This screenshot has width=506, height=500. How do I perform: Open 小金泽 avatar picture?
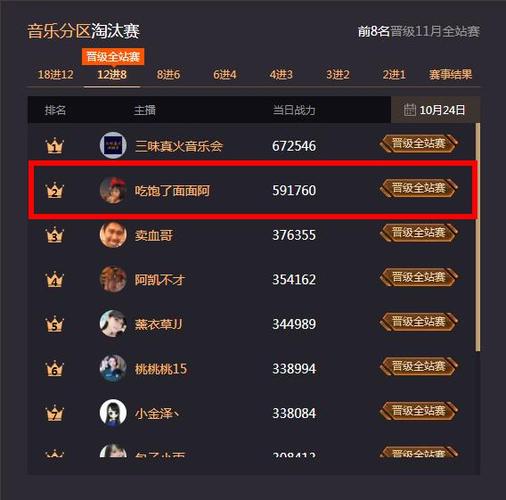113,413
